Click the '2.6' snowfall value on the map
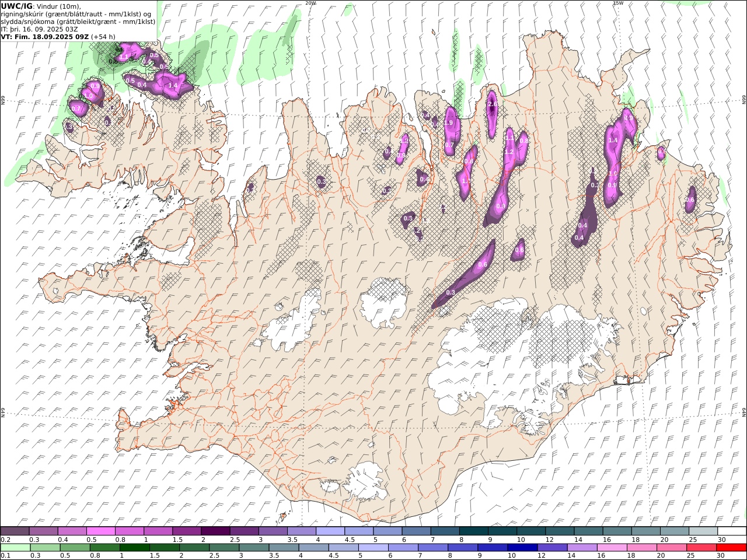 pos(493,104)
